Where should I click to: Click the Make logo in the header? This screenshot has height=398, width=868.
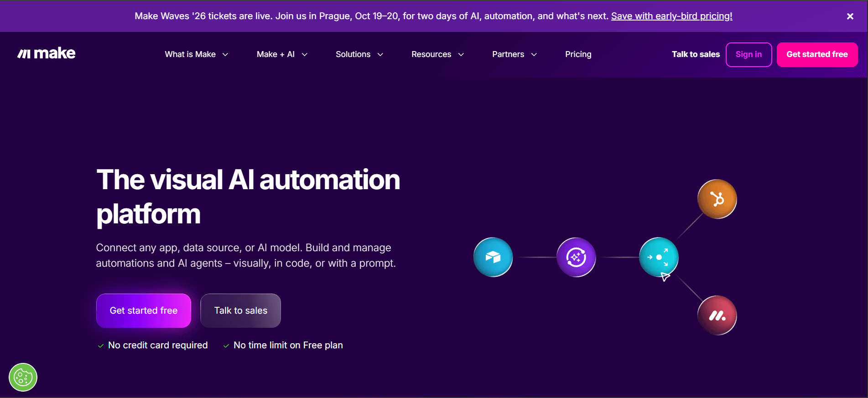(x=46, y=54)
